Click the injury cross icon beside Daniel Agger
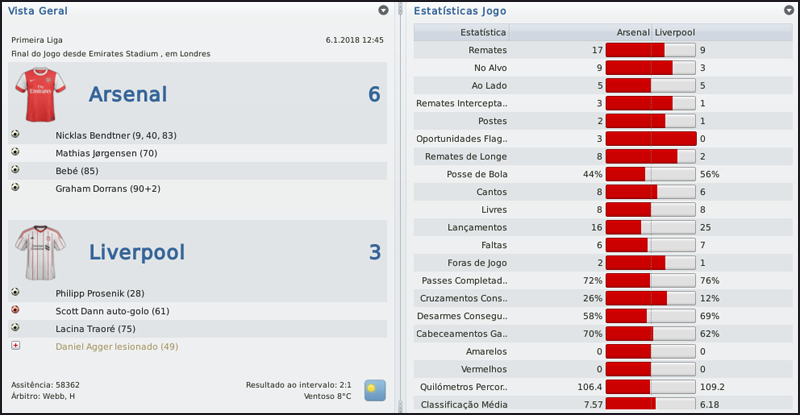The height and width of the screenshot is (415, 800). [x=16, y=346]
